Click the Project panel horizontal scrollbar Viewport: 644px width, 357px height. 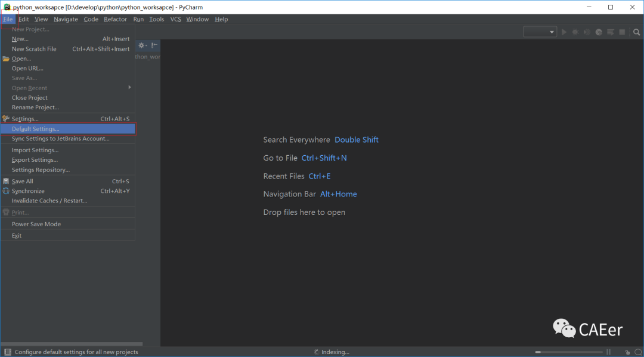point(71,344)
